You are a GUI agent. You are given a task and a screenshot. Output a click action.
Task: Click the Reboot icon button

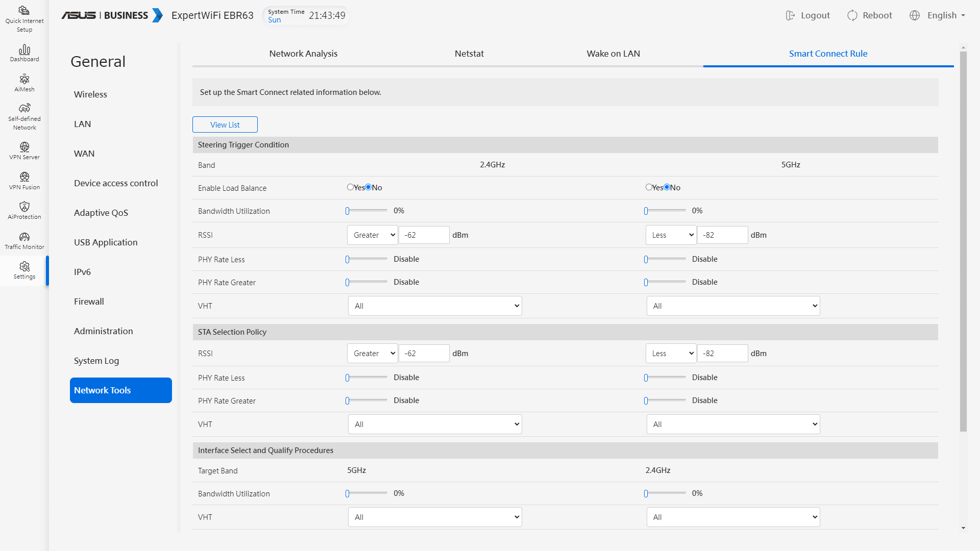click(x=852, y=15)
